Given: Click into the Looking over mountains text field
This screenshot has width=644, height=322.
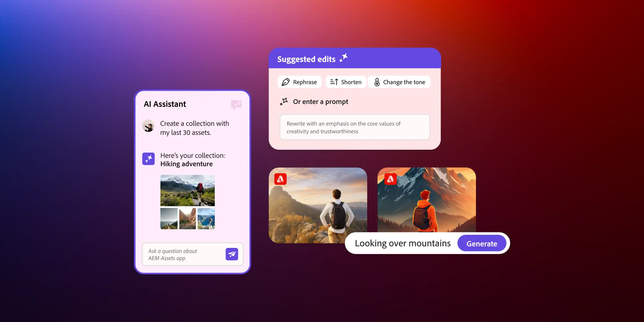Looking at the screenshot, I should coord(402,243).
